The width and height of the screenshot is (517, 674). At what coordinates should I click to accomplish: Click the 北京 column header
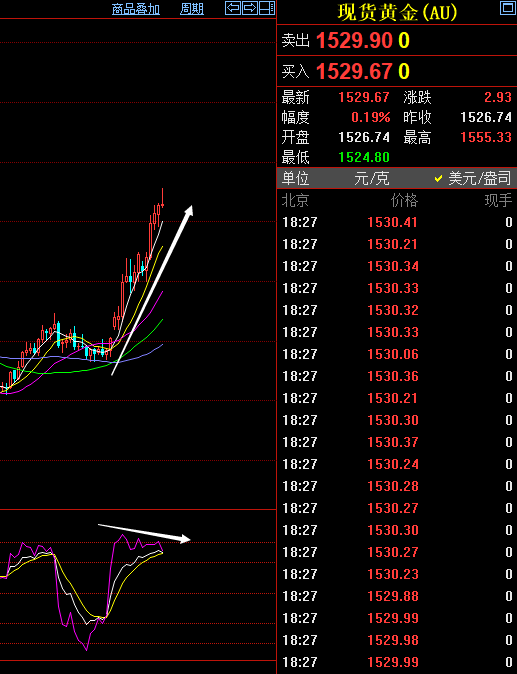295,200
